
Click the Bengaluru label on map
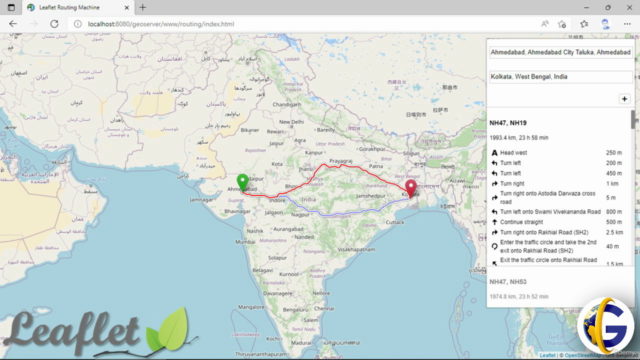click(x=295, y=310)
